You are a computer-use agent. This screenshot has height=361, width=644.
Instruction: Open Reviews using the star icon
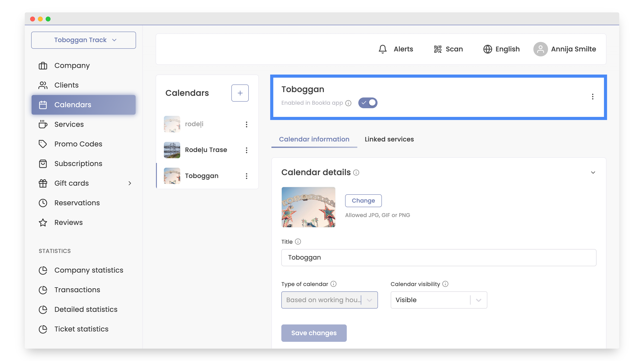pyautogui.click(x=43, y=222)
